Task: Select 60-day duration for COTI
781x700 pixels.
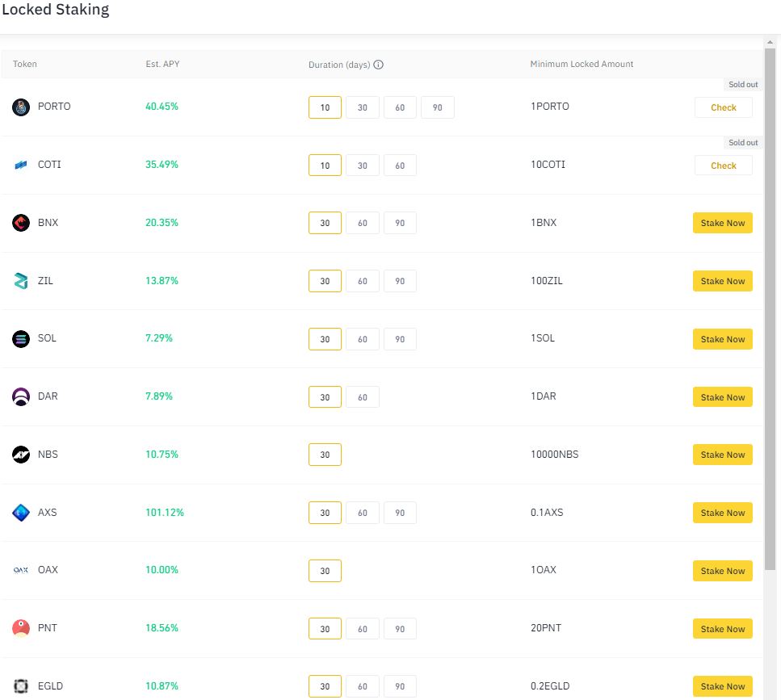Action: point(400,166)
